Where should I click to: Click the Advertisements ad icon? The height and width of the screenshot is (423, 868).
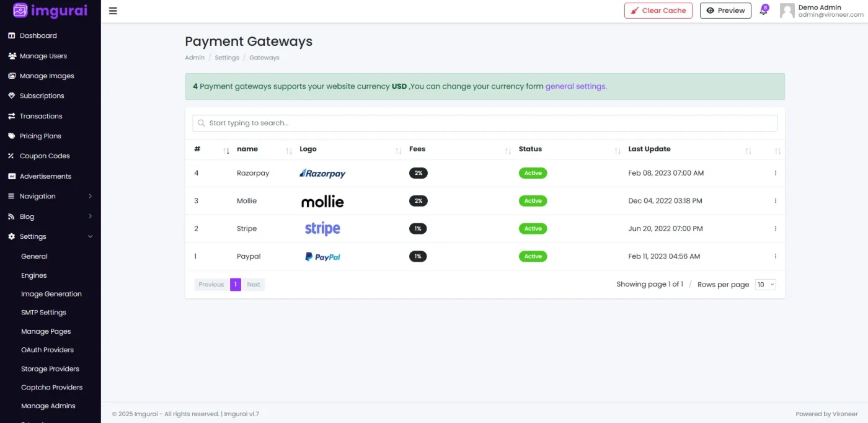point(11,176)
